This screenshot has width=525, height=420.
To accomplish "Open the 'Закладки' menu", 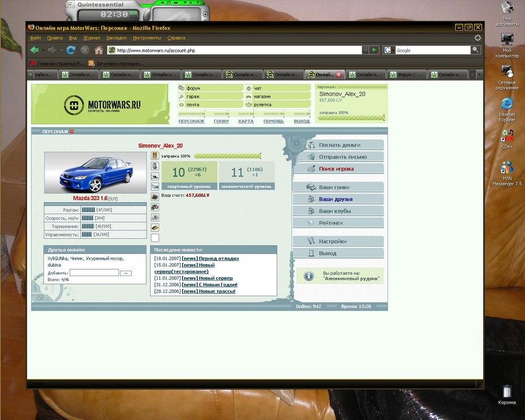I will pos(116,38).
